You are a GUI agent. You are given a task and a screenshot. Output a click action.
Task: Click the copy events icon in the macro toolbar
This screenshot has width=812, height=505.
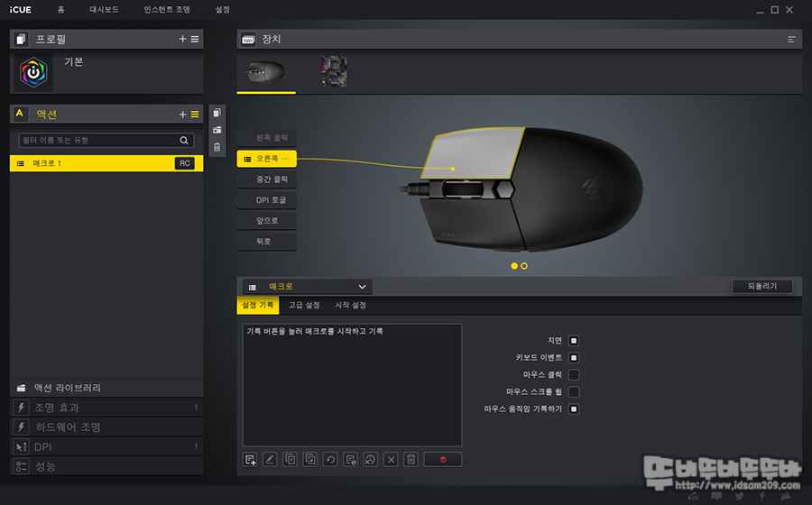[290, 460]
